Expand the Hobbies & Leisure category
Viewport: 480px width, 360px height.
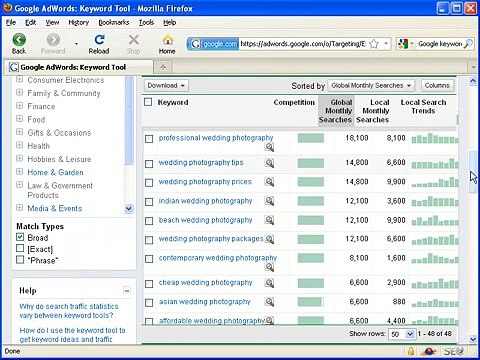point(20,158)
